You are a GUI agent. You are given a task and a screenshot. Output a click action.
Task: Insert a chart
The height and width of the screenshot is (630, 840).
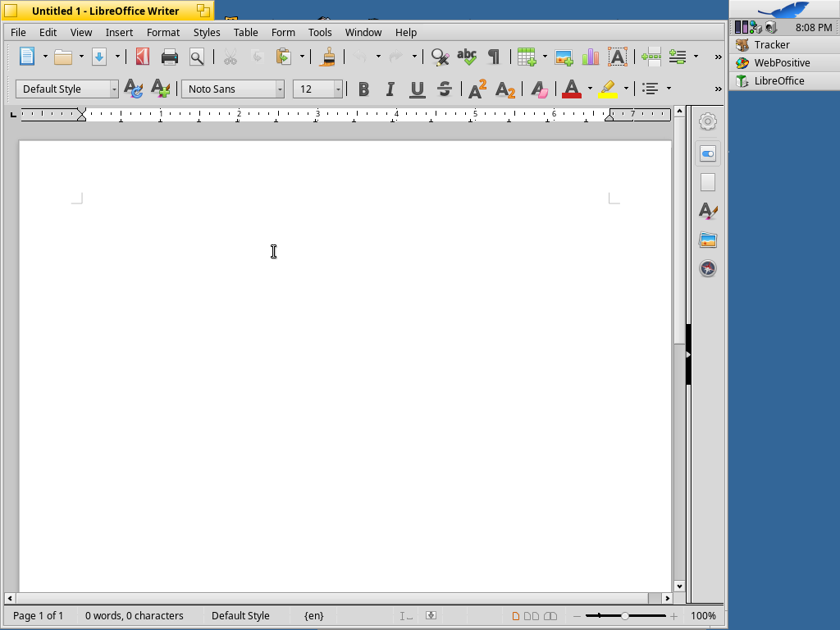pyautogui.click(x=590, y=57)
